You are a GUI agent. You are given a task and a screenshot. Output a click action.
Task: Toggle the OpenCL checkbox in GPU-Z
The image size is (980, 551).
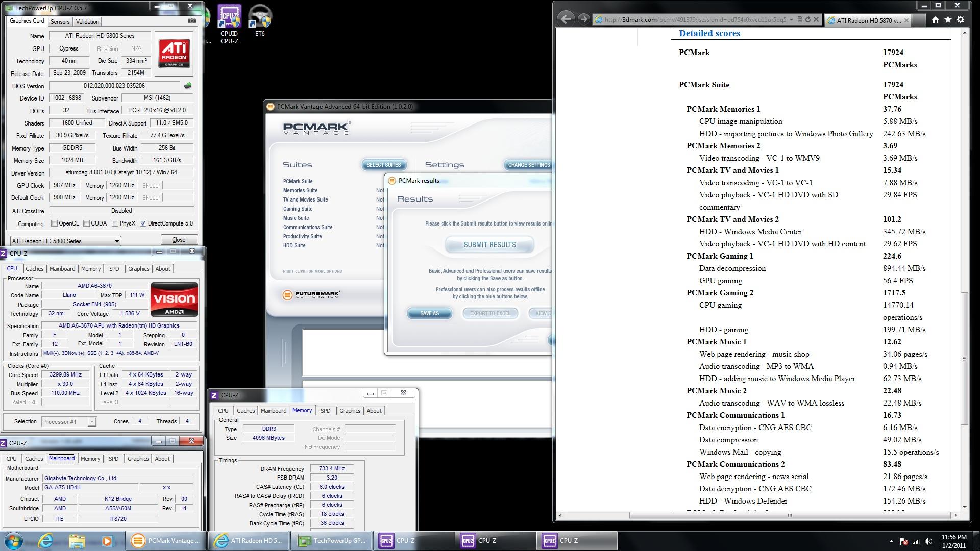(54, 223)
